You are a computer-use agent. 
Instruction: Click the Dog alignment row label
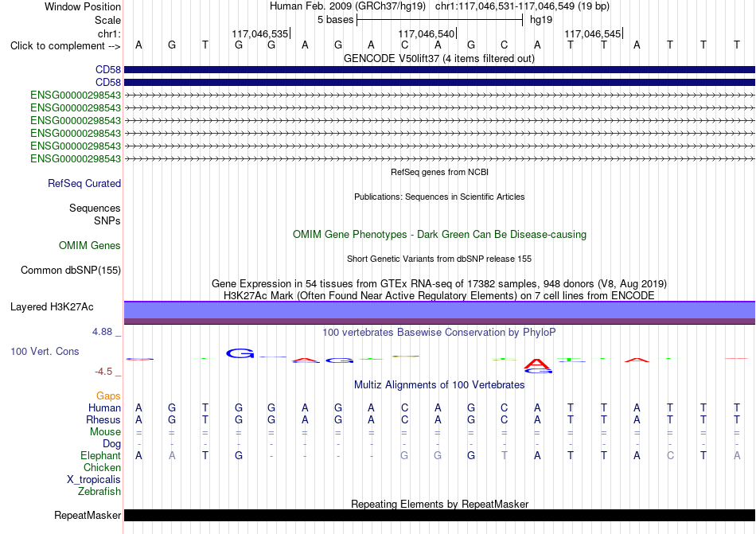[111, 444]
